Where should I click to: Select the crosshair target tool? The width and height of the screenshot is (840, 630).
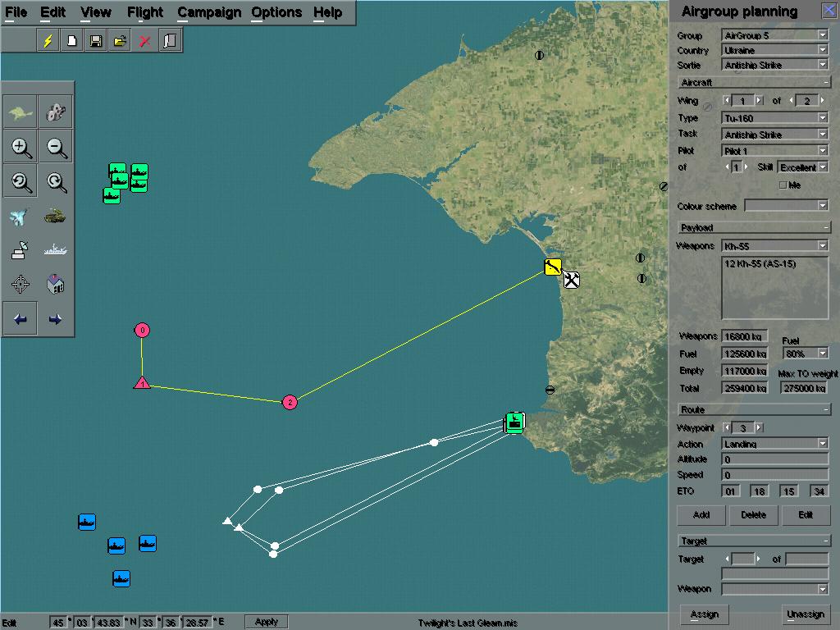21,284
